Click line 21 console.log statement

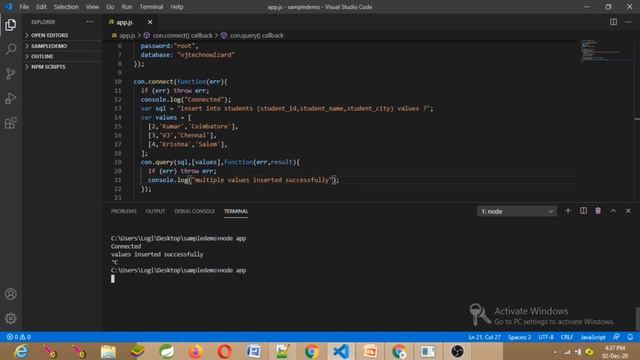pos(244,180)
